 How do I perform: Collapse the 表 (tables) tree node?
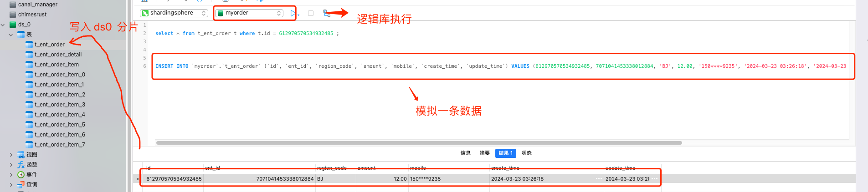pyautogui.click(x=11, y=35)
